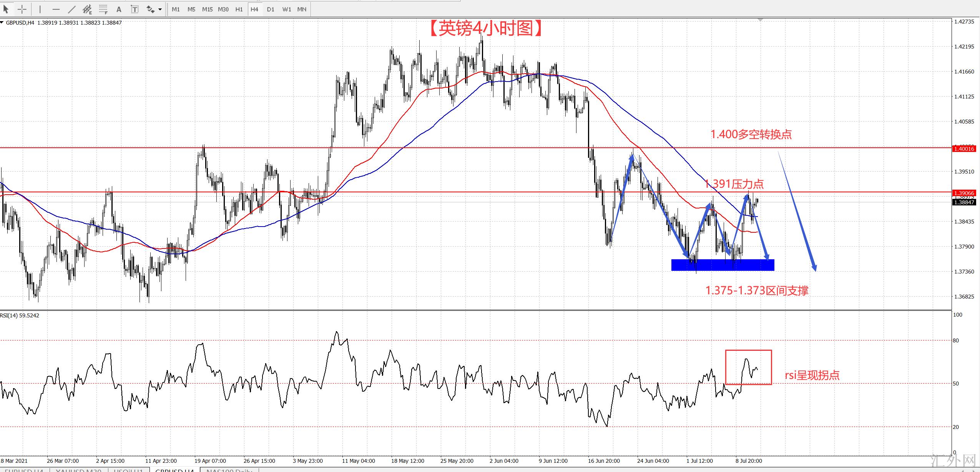Select the horizontal line tool

point(56,9)
